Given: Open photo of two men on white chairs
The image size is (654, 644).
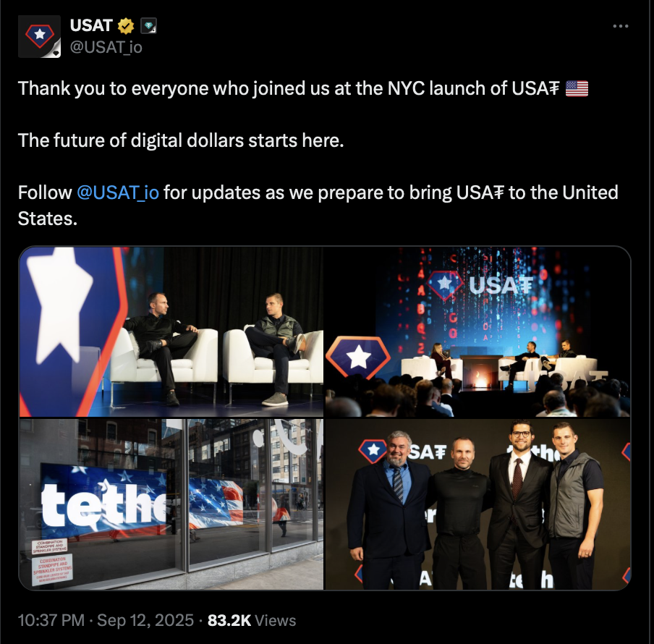Looking at the screenshot, I should click(171, 331).
